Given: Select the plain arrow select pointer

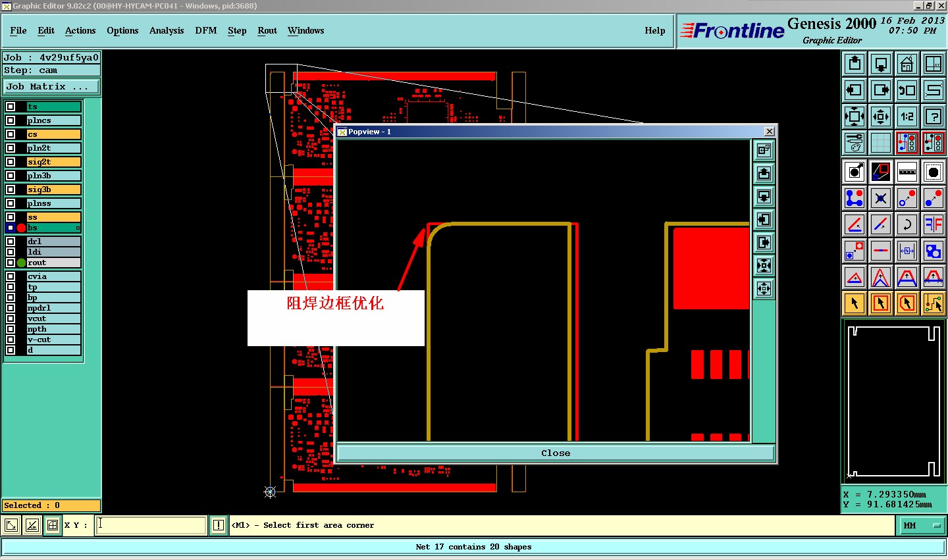Looking at the screenshot, I should (x=855, y=303).
